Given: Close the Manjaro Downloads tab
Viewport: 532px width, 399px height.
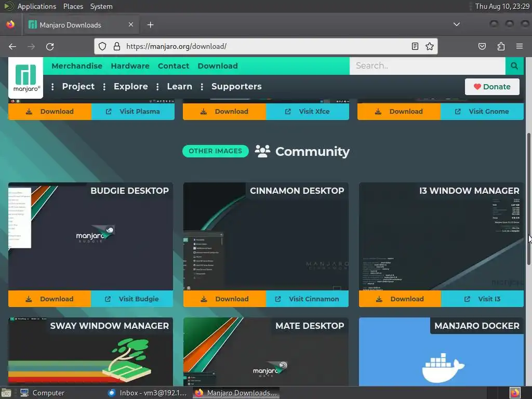Looking at the screenshot, I should click(x=131, y=24).
